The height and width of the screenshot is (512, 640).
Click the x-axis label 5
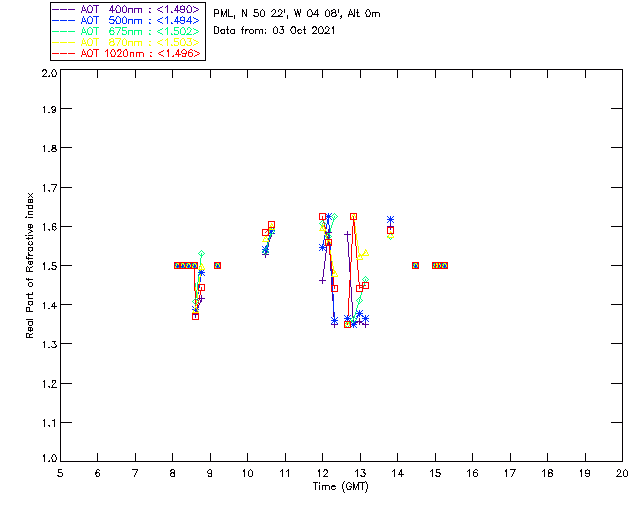pyautogui.click(x=60, y=473)
